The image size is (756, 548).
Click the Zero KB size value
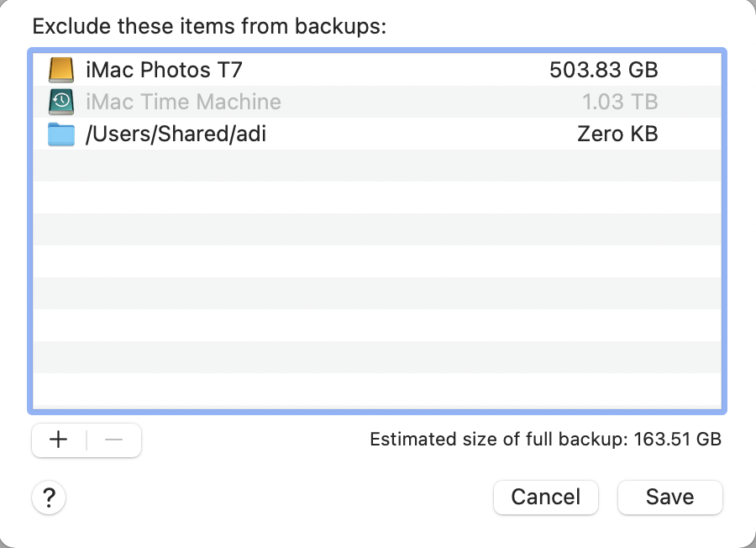click(617, 134)
